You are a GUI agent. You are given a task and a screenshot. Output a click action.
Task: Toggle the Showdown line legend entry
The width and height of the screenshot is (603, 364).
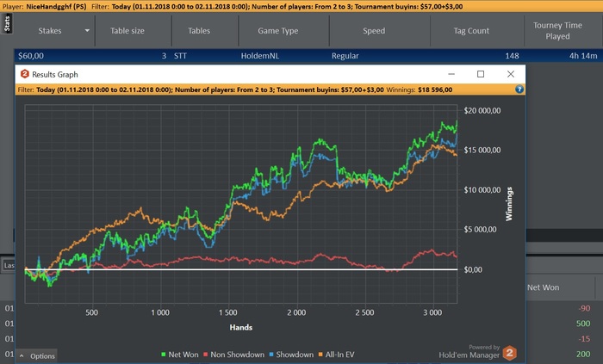point(295,354)
